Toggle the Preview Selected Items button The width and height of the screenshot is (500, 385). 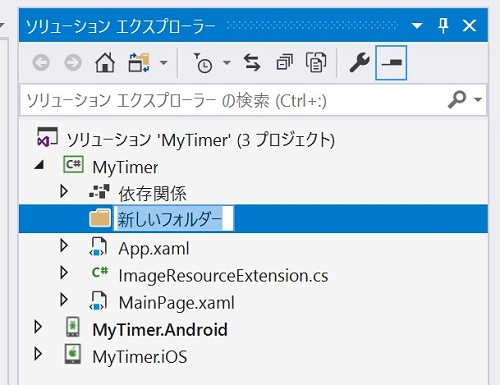[391, 63]
